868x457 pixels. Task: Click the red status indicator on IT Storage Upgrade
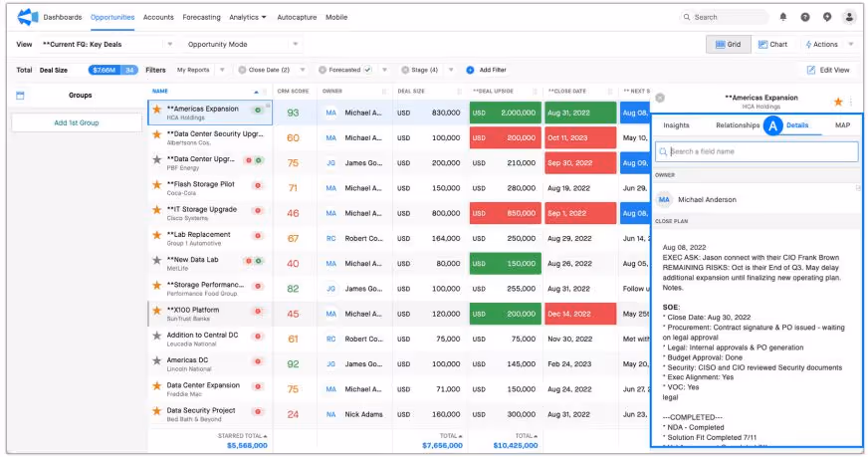point(258,210)
